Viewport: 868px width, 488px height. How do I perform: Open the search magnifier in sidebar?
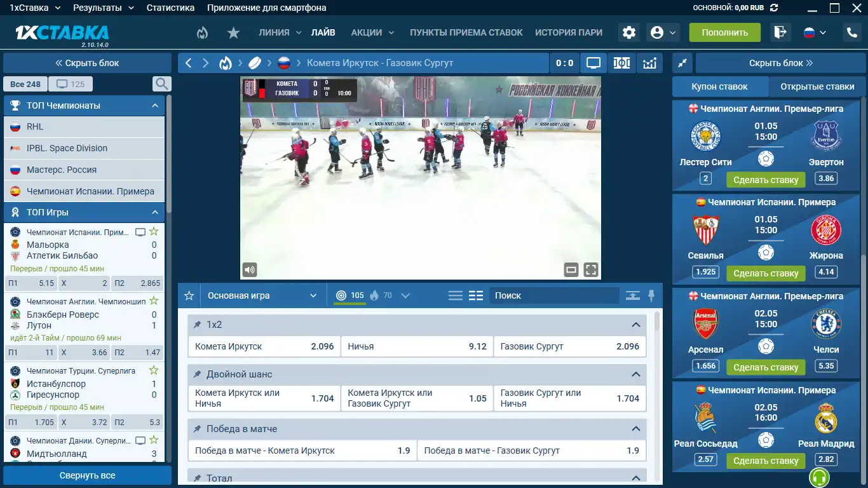coord(162,84)
